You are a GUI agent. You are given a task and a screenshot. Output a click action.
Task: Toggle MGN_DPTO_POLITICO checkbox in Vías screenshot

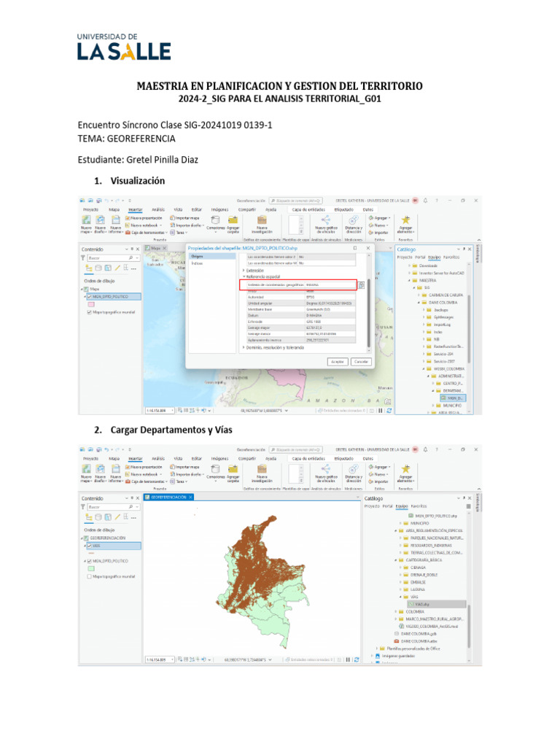(x=89, y=561)
